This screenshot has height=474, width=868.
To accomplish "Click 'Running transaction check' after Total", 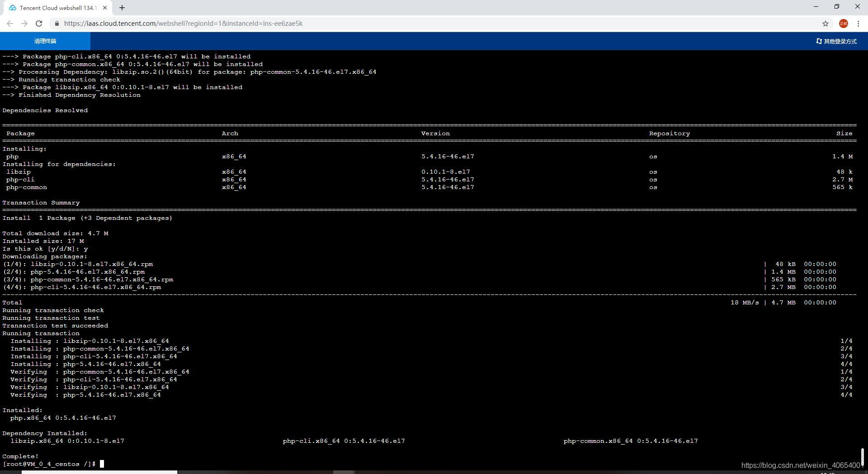I will coord(53,310).
